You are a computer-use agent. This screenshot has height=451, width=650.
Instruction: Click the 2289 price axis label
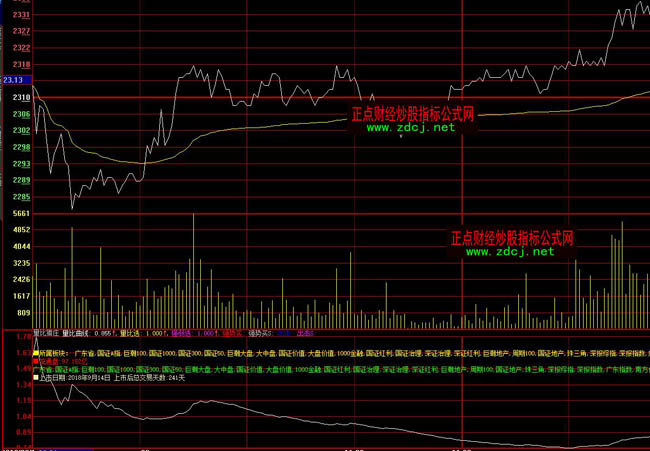point(22,180)
